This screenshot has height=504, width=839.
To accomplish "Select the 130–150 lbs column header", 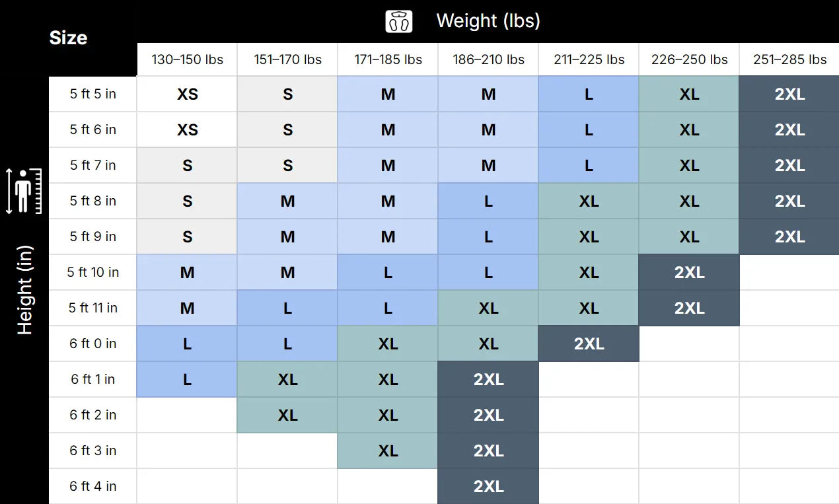I will coord(187,59).
